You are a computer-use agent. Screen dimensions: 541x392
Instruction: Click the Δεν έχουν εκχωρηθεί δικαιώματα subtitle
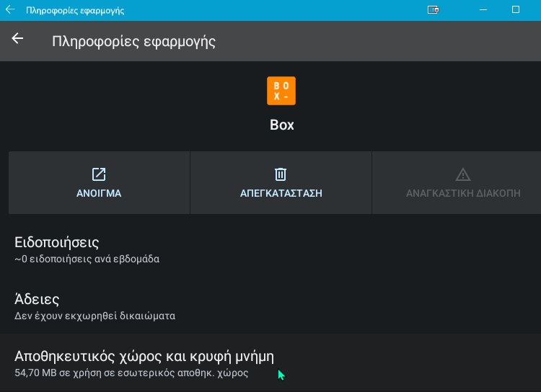pyautogui.click(x=95, y=316)
